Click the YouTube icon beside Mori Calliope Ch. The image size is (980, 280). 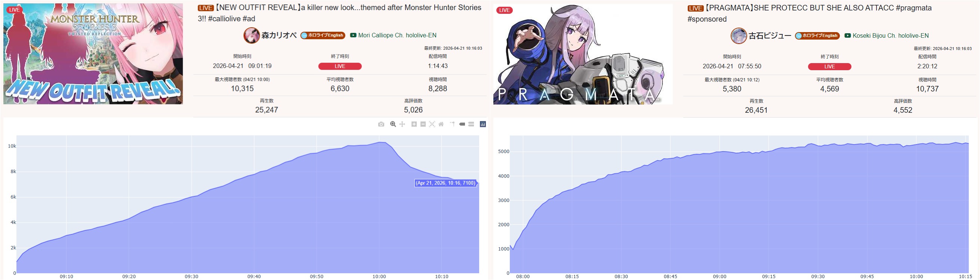pos(353,35)
